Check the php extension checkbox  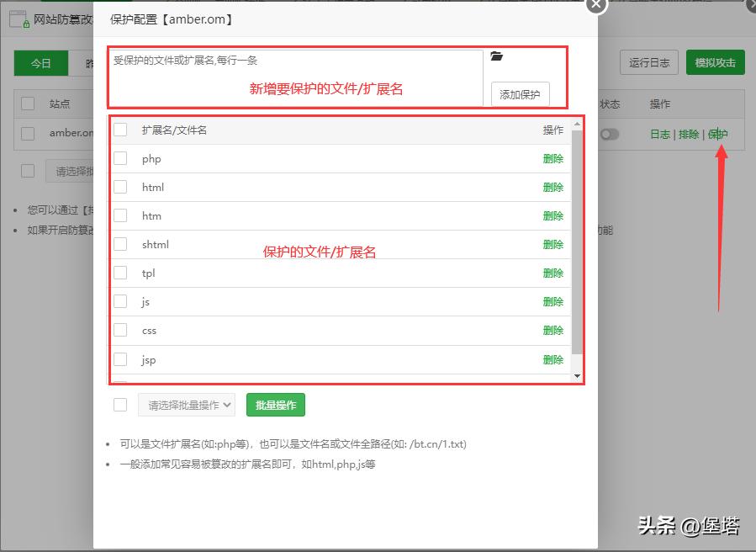click(x=119, y=158)
